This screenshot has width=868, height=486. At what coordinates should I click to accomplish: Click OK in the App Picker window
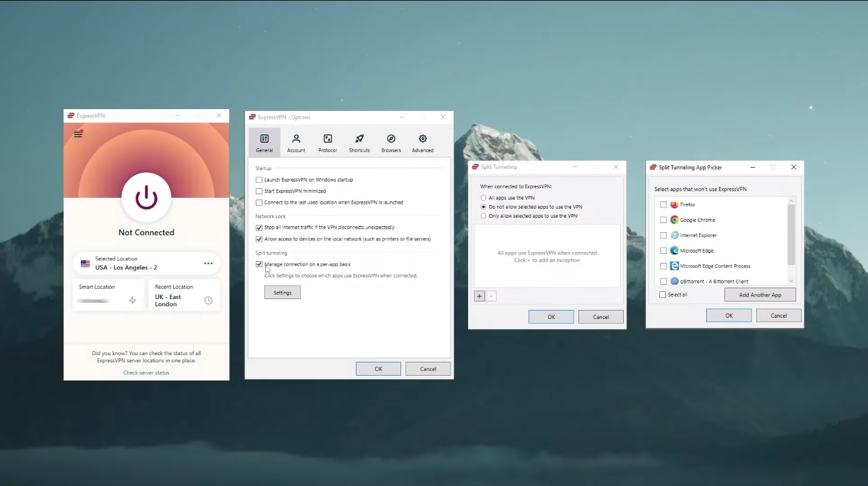729,315
